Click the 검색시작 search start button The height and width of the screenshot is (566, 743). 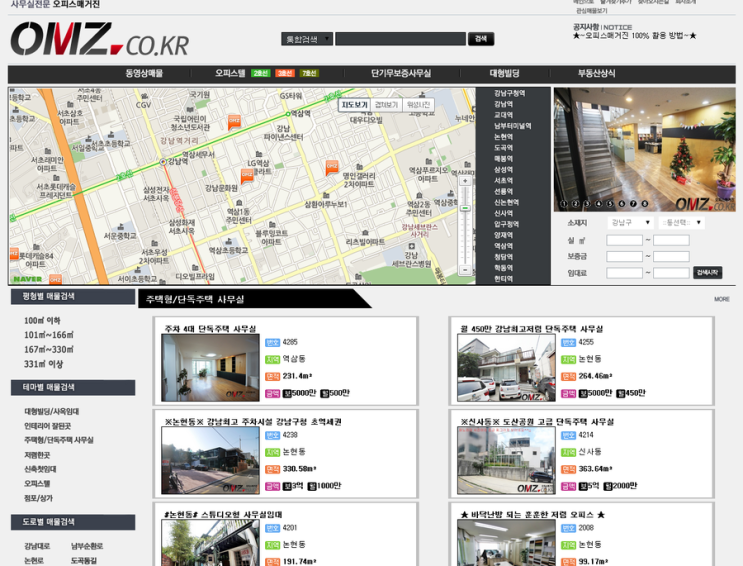[x=707, y=273]
